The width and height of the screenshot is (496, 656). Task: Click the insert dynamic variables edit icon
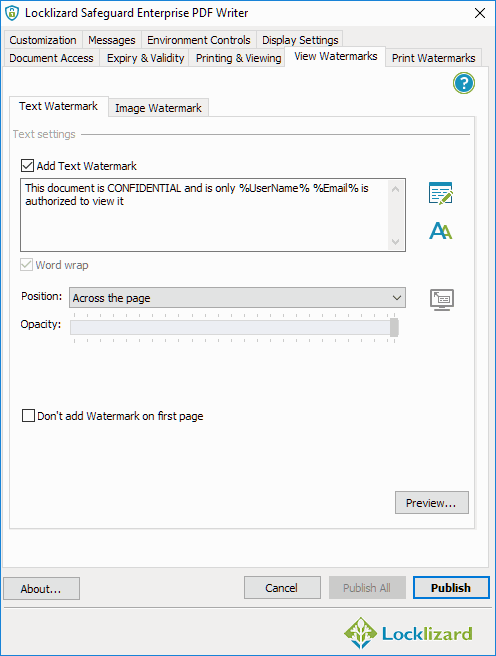point(441,193)
